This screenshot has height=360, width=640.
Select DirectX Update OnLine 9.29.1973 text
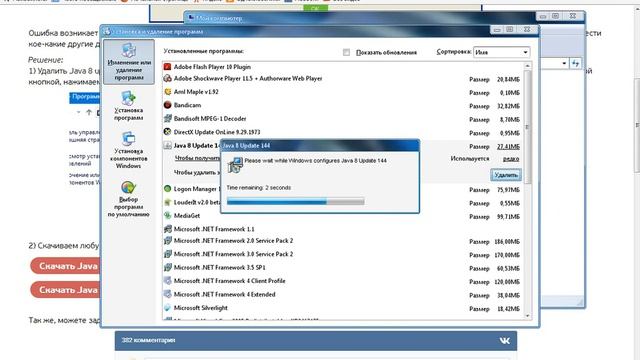[217, 132]
